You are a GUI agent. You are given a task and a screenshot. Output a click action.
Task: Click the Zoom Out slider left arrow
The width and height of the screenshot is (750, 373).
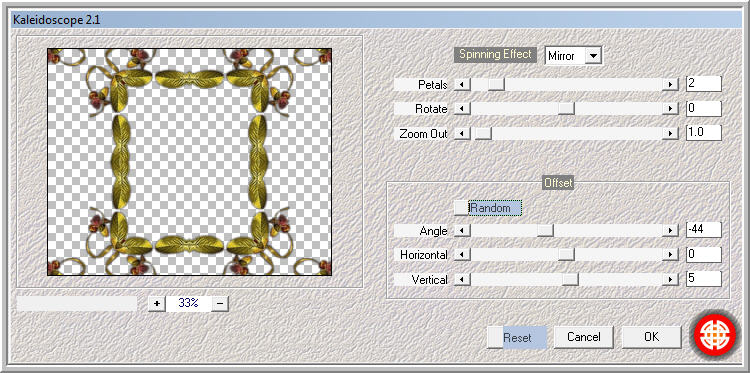tap(462, 134)
